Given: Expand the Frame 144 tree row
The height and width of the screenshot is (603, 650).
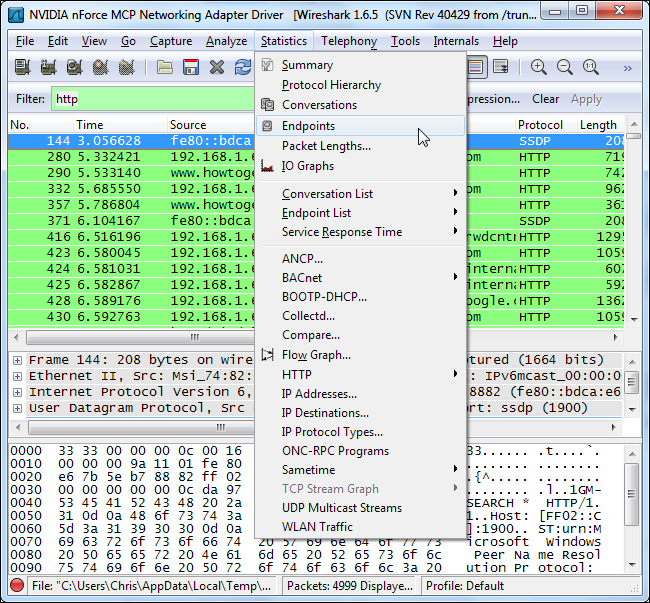Looking at the screenshot, I should click(x=17, y=360).
